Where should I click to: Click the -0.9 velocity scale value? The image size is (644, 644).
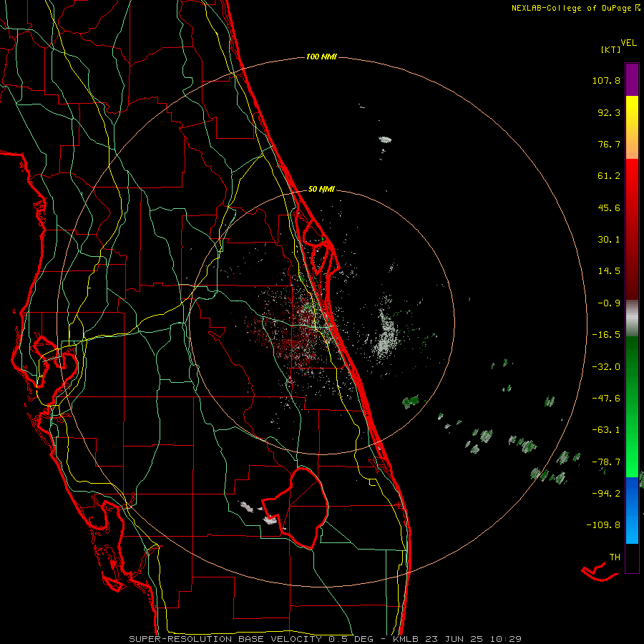tap(609, 303)
